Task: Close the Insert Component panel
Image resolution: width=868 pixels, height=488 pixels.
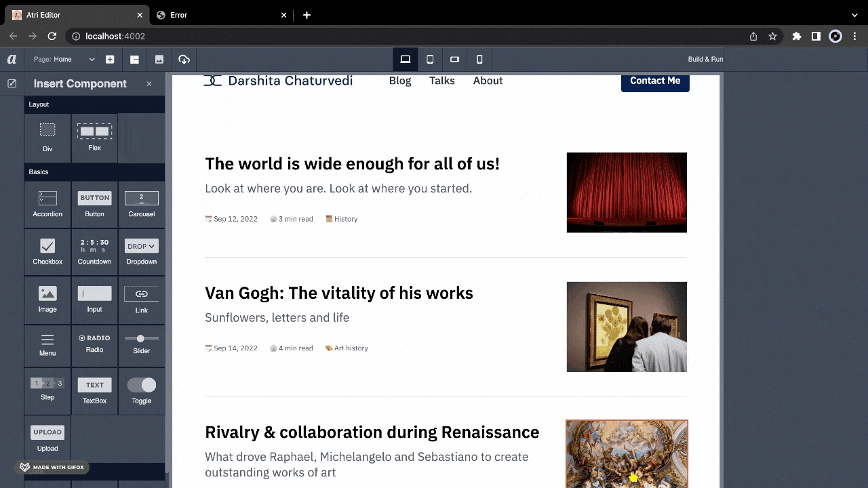Action: (x=149, y=84)
